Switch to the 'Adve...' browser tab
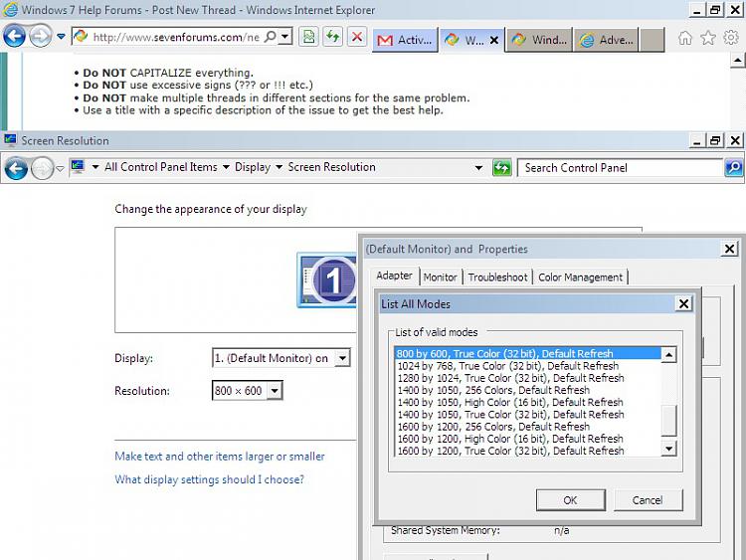This screenshot has height=560, width=746. [606, 40]
